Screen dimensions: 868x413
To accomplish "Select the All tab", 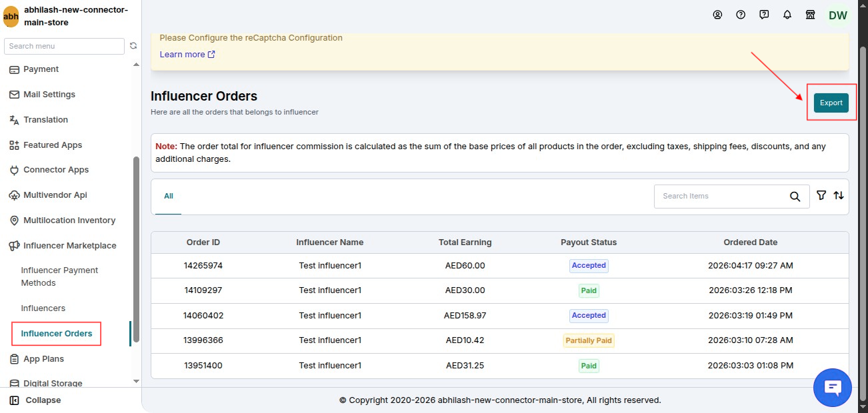I will tap(169, 197).
